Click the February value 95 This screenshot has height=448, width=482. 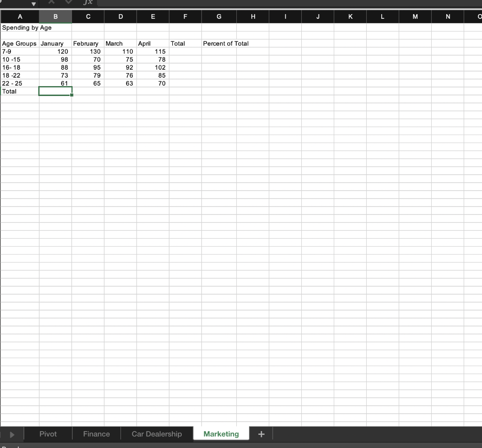coord(88,68)
